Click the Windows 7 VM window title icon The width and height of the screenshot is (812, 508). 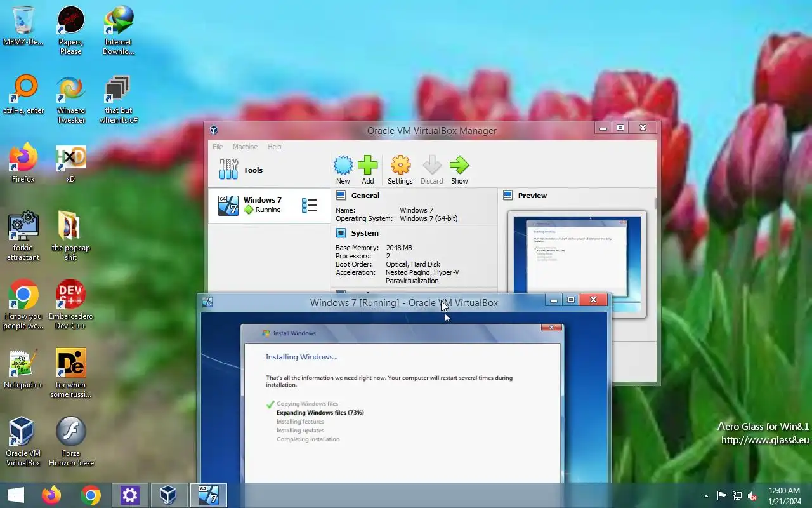click(x=207, y=302)
